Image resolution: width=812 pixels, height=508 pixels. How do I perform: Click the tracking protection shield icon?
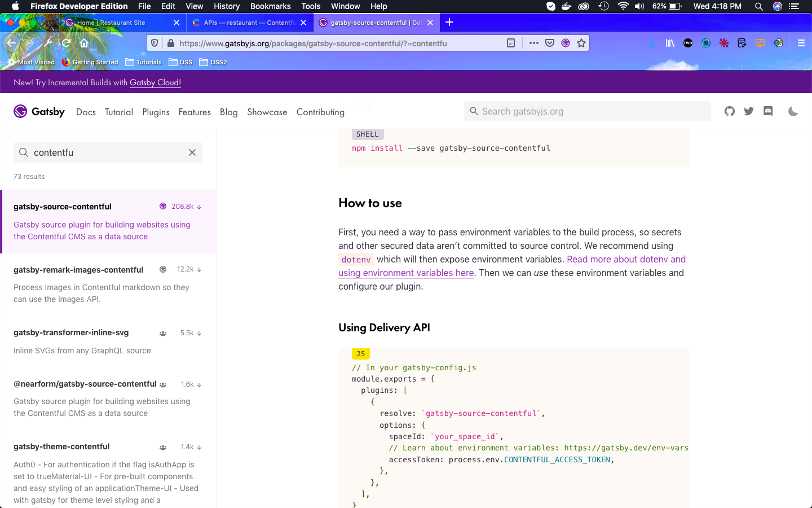(x=155, y=43)
